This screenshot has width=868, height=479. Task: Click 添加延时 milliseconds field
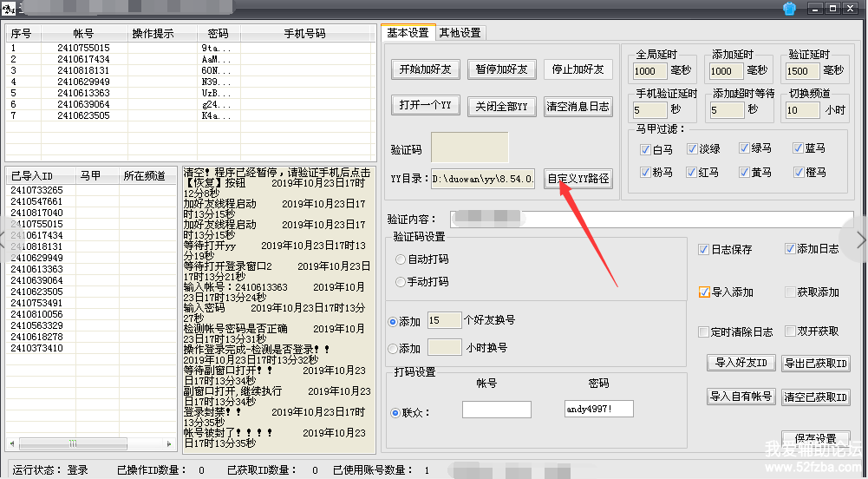(727, 71)
